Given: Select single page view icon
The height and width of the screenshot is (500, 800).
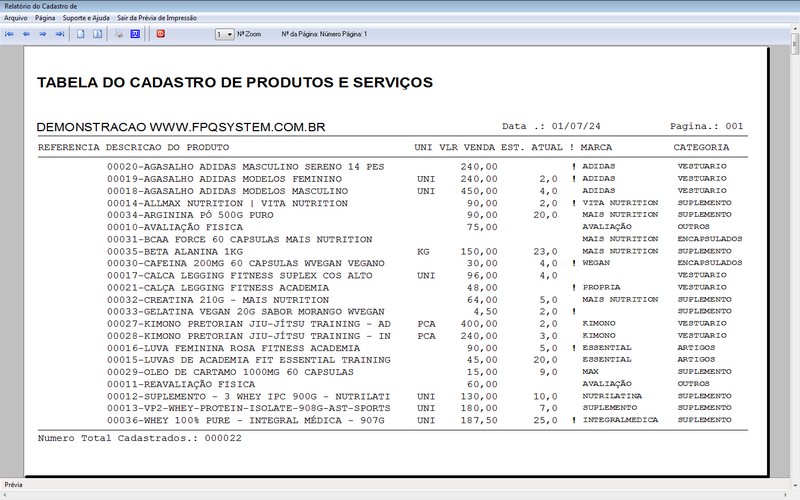Looking at the screenshot, I should (81, 34).
